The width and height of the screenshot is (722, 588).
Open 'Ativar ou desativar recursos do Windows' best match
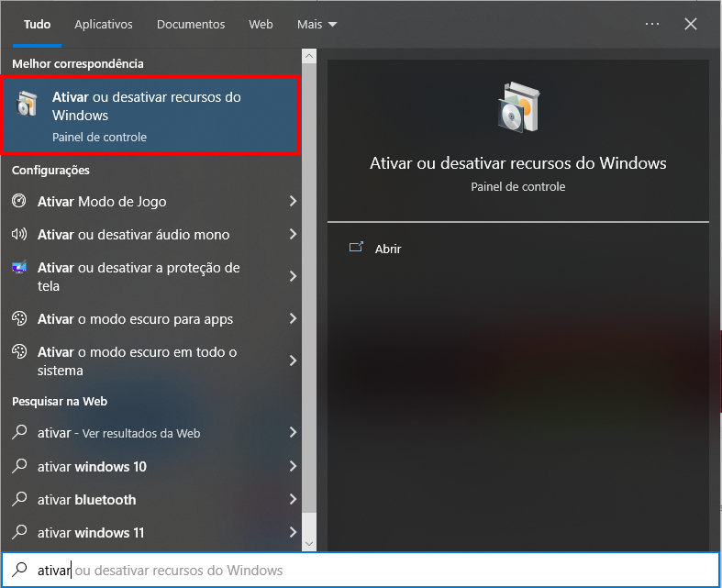click(150, 115)
